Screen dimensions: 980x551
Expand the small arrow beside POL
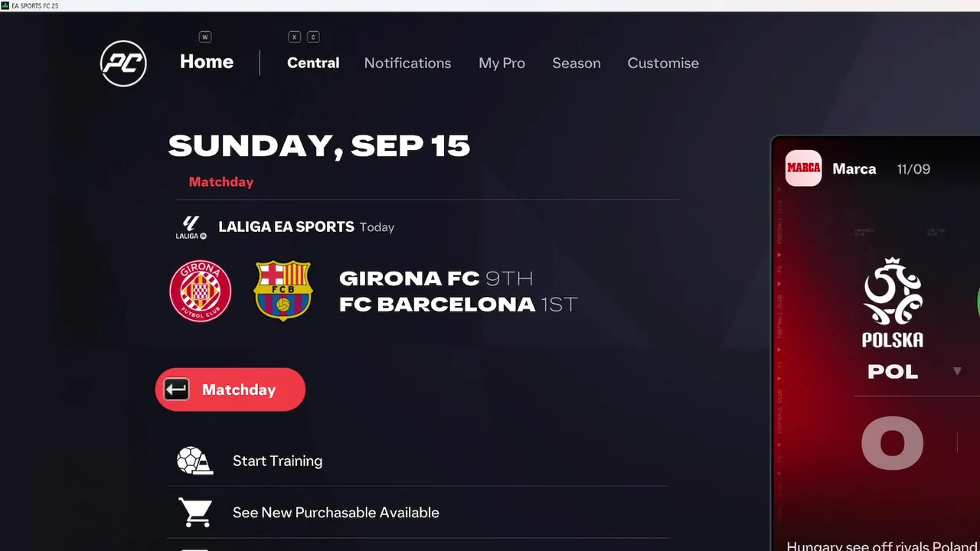(x=957, y=371)
